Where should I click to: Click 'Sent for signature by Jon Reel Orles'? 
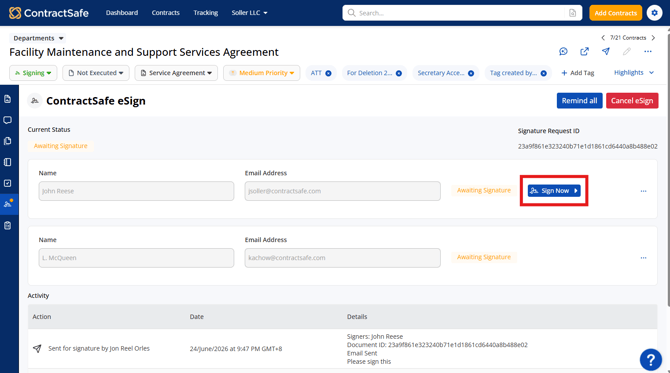99,349
